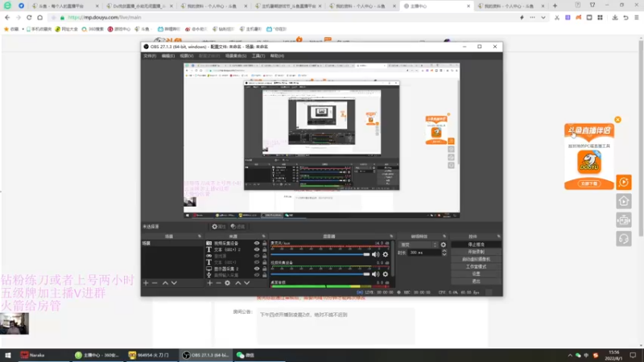Toggle lock on 音频输入采集 source

tap(265, 275)
